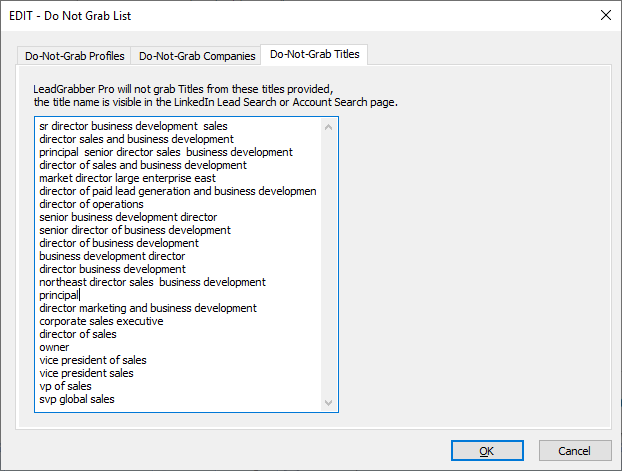Place cursor at 'director of sales' entry

click(78, 334)
